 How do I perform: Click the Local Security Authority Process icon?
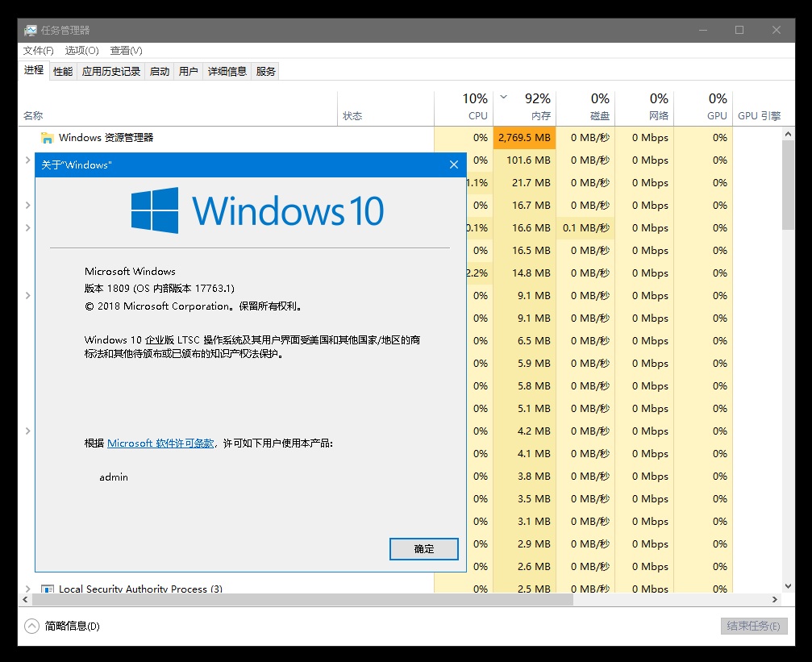tap(48, 589)
